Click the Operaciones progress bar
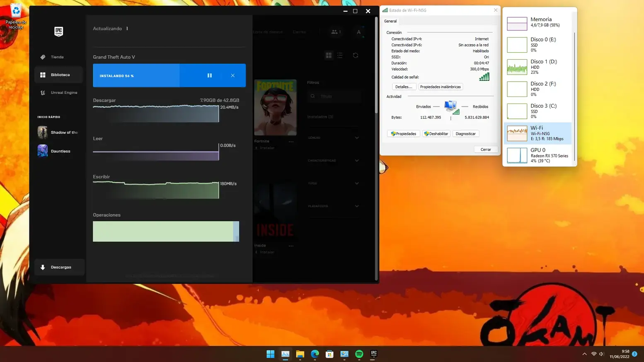Image resolution: width=644 pixels, height=362 pixels. coord(166,231)
